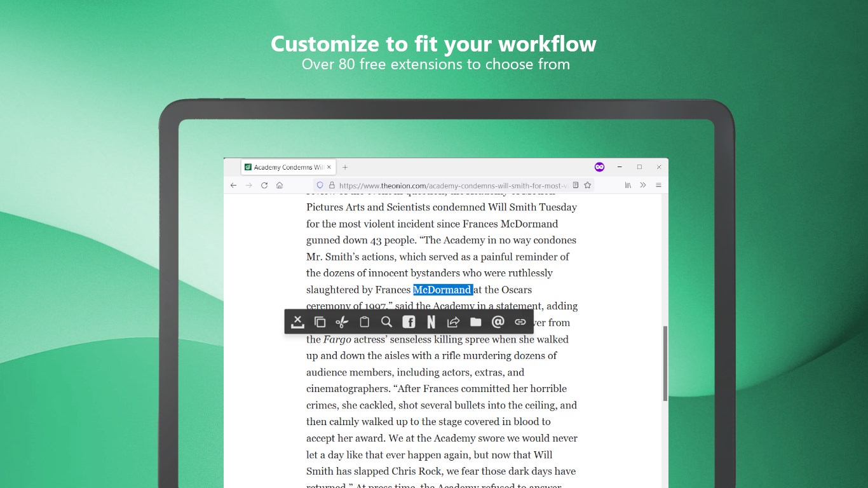Image resolution: width=868 pixels, height=488 pixels.
Task: Click the purple private browsing mask icon
Action: (x=599, y=167)
